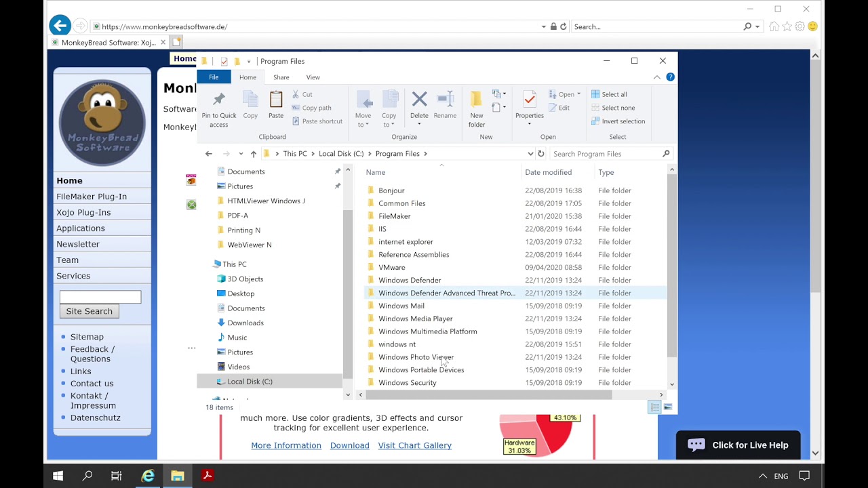
Task: Collapse the ribbon with chevron
Action: pyautogui.click(x=656, y=77)
